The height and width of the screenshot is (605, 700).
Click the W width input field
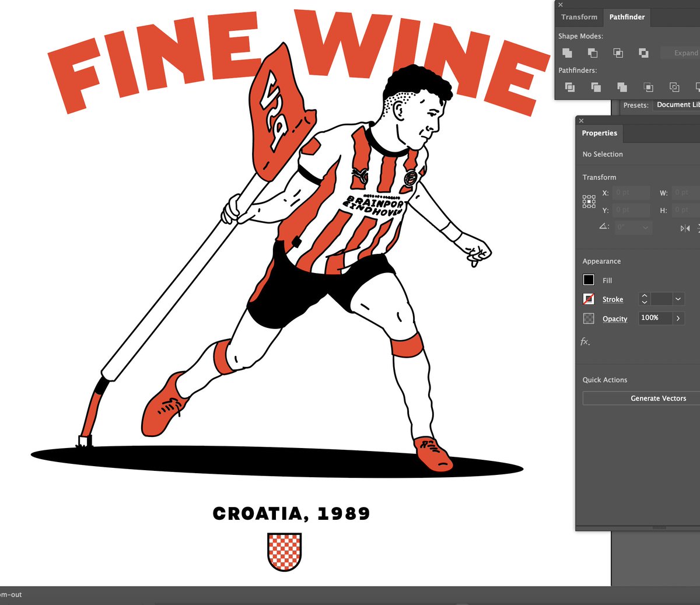tap(687, 193)
